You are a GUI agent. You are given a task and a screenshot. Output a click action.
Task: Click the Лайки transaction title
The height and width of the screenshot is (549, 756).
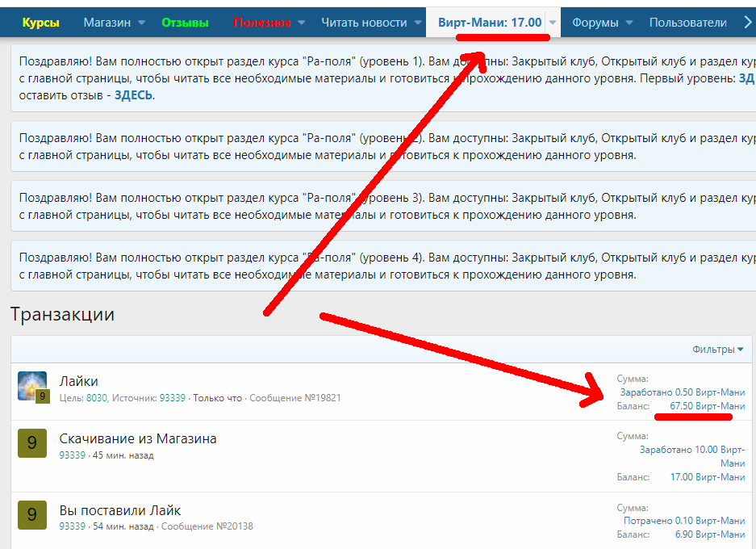coord(78,381)
